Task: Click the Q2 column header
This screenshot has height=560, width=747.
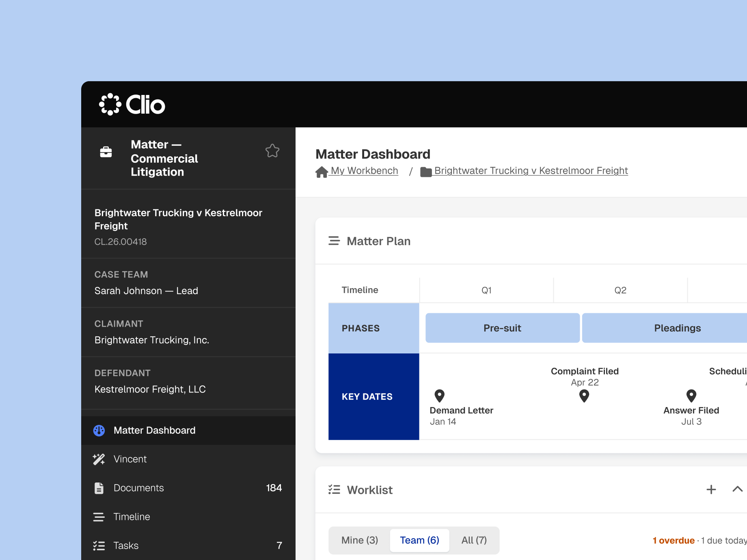Action: point(620,290)
